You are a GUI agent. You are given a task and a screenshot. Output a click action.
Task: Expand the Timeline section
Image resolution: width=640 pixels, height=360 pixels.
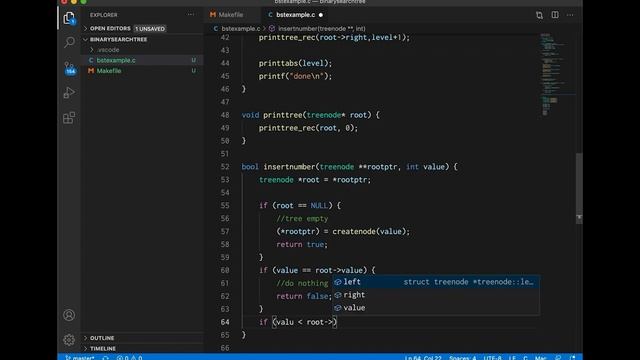(142, 349)
